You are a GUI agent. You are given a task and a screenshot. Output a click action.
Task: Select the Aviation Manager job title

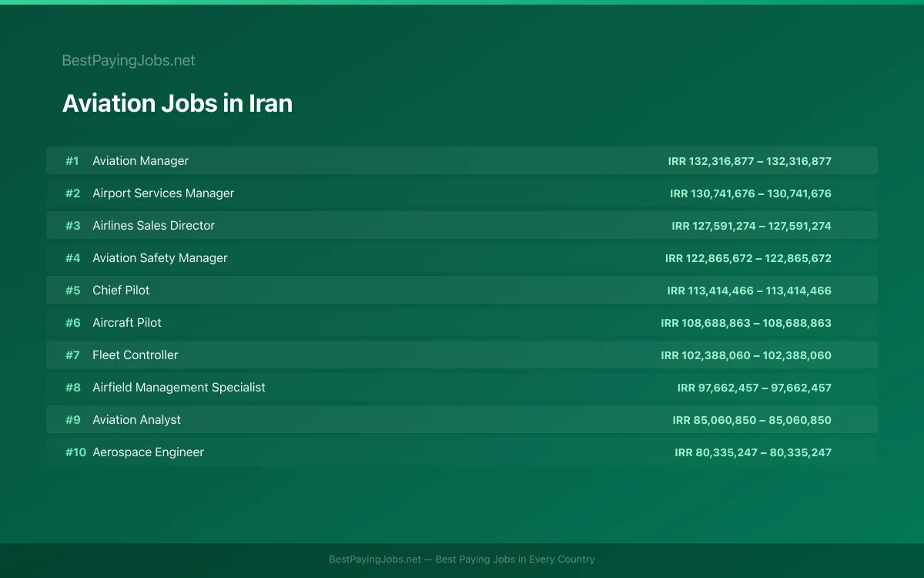click(140, 161)
